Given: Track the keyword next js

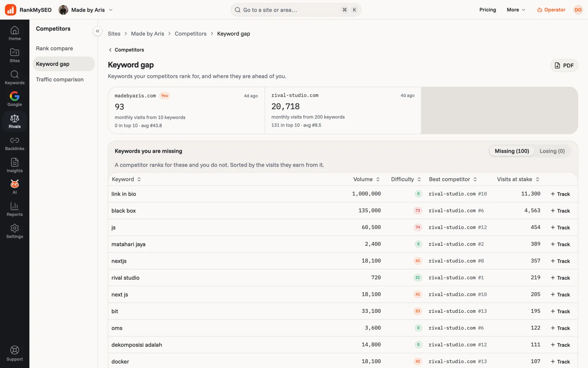Looking at the screenshot, I should 560,295.
